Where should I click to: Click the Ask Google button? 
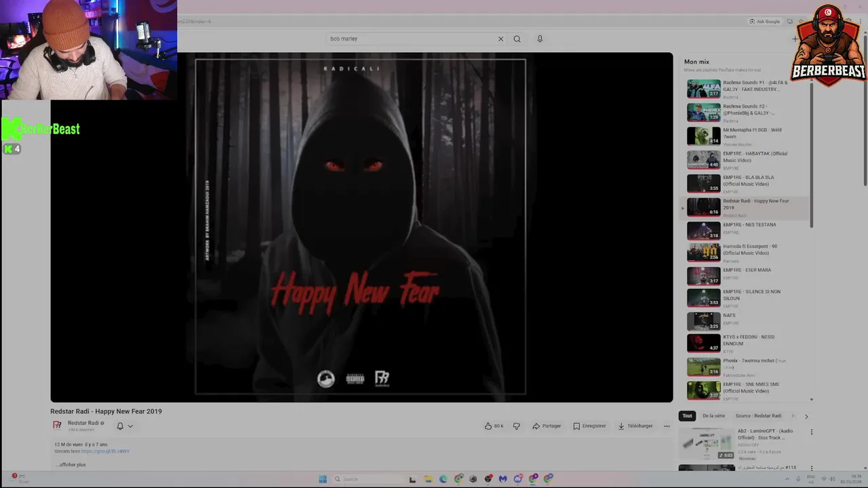tap(764, 22)
